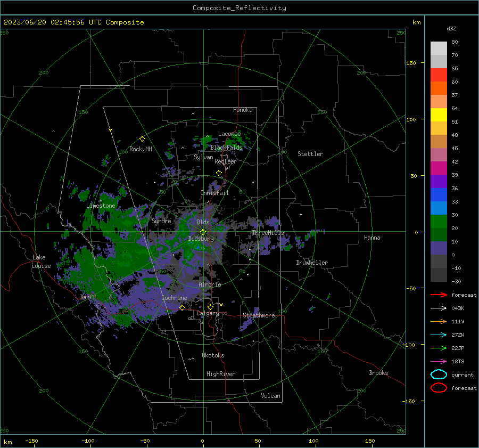Click the green 30 dBZ color swatch

pyautogui.click(x=439, y=222)
